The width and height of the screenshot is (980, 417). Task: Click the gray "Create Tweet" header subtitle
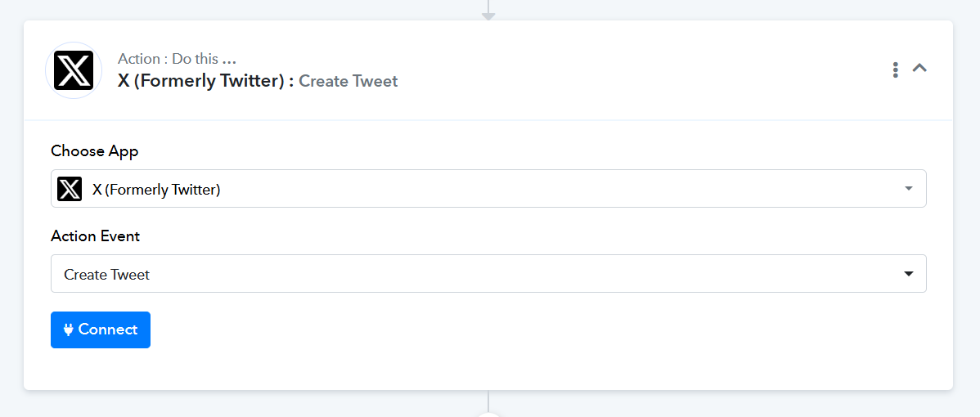(x=348, y=81)
